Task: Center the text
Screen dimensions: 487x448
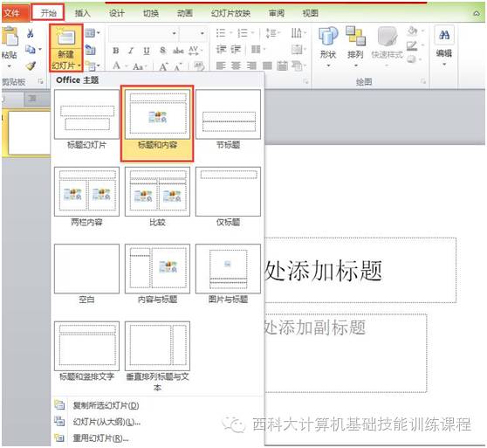Action: [x=236, y=65]
